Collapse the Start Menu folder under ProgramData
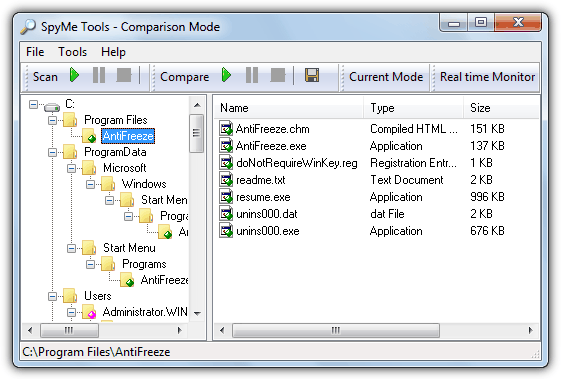The height and width of the screenshot is (379, 561). click(72, 248)
